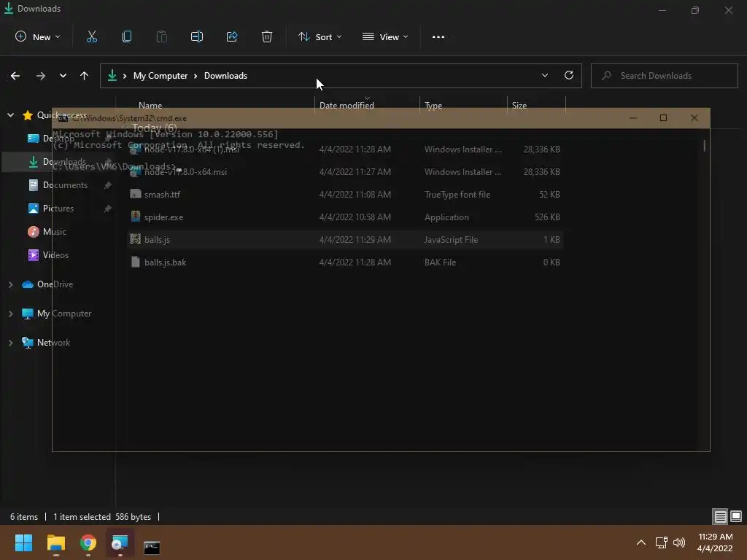Screen dimensions: 747x560
Task: Collapse the Quick access tree
Action: click(x=10, y=115)
